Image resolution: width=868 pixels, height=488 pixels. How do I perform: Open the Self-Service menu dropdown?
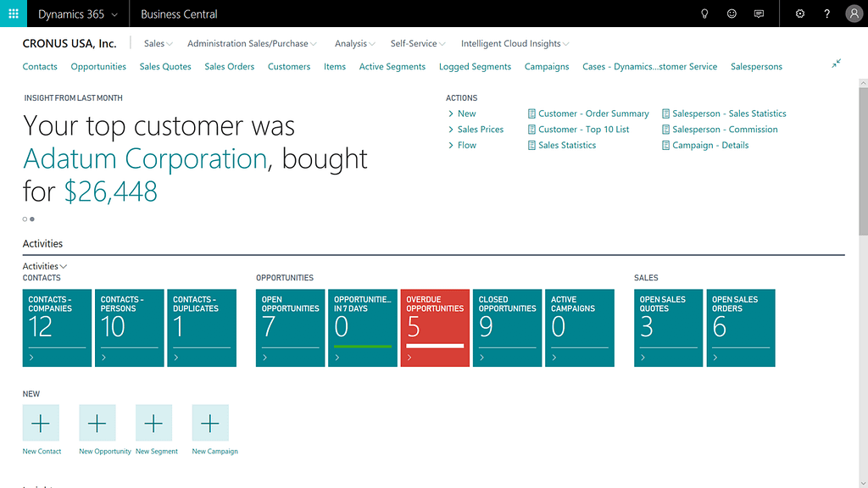click(x=418, y=44)
